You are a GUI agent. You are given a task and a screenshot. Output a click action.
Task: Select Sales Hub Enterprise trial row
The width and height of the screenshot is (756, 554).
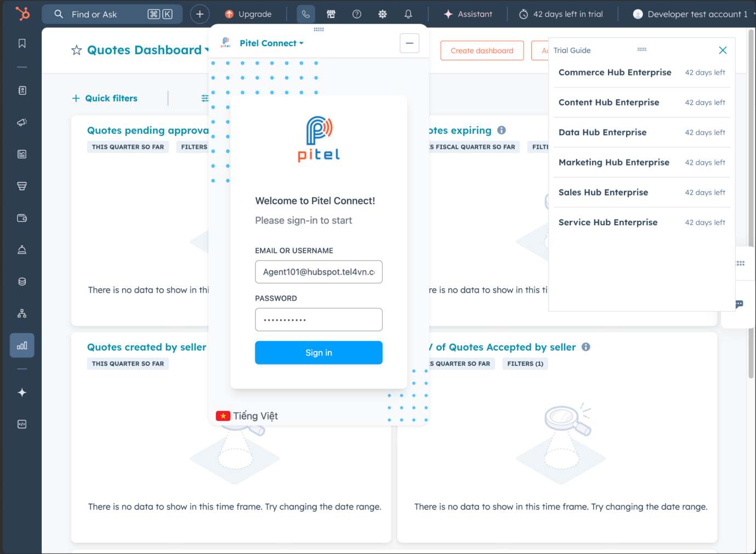641,192
